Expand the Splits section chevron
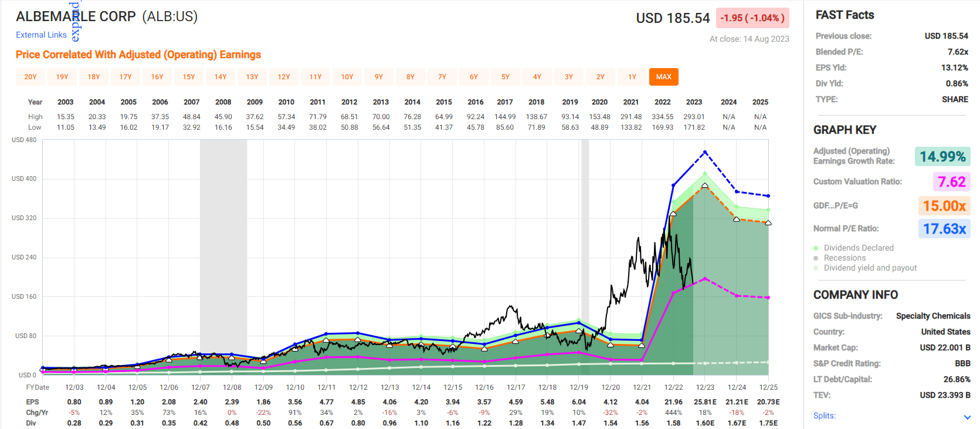 [x=967, y=417]
